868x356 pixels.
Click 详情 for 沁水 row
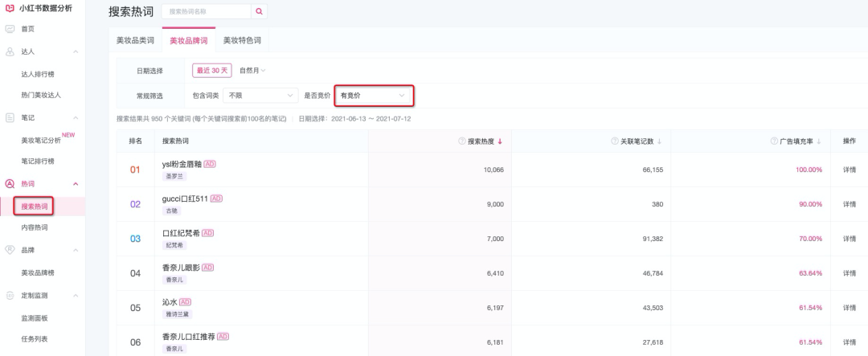(x=850, y=307)
